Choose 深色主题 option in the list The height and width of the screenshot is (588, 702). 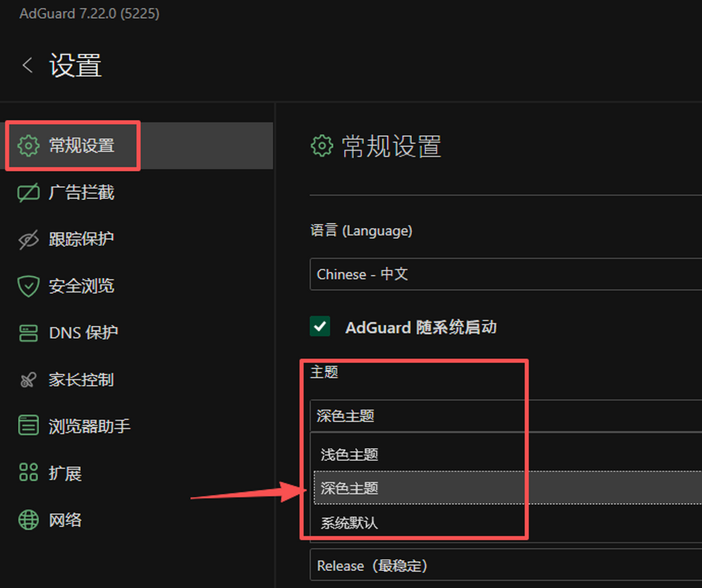coord(508,488)
